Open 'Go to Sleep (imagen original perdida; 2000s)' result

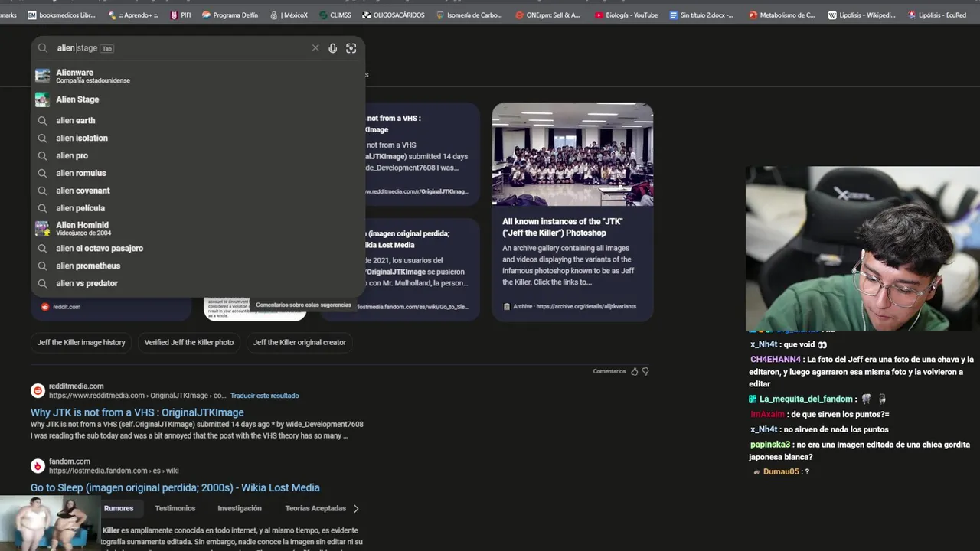pyautogui.click(x=175, y=487)
